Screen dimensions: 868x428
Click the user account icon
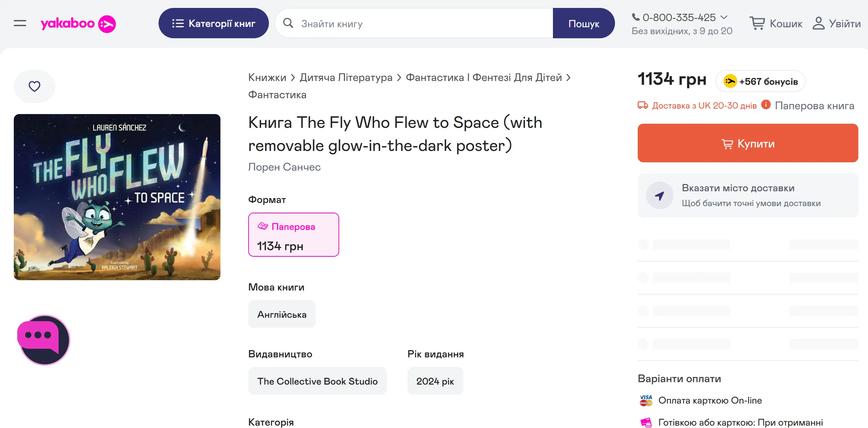click(818, 23)
